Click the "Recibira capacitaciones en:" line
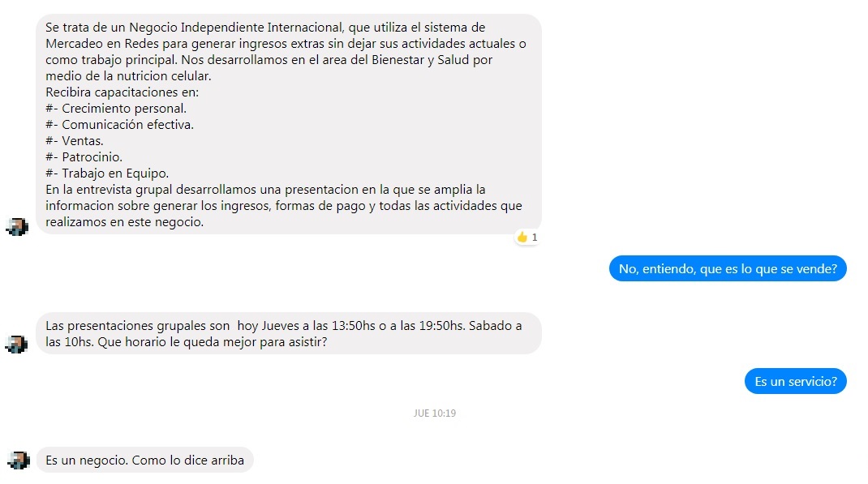 pyautogui.click(x=122, y=92)
